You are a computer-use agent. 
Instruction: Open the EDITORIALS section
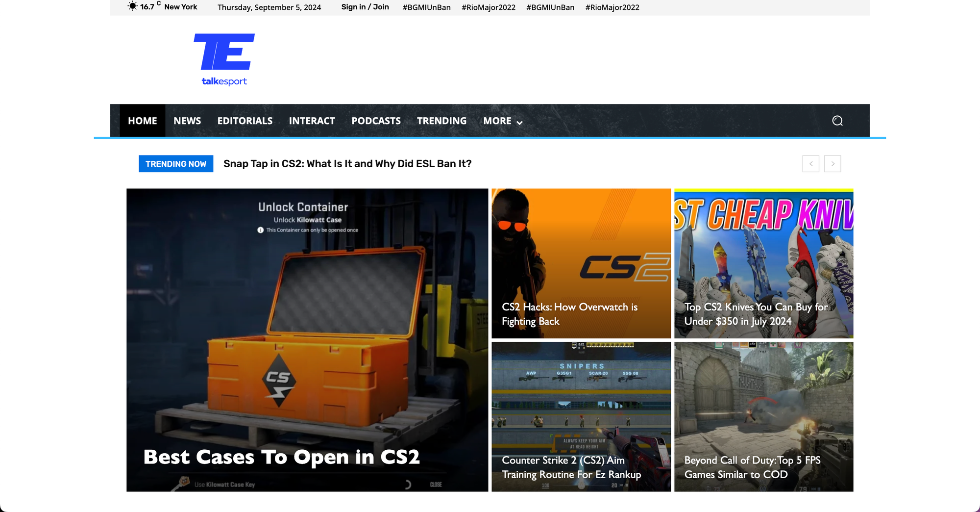click(245, 121)
